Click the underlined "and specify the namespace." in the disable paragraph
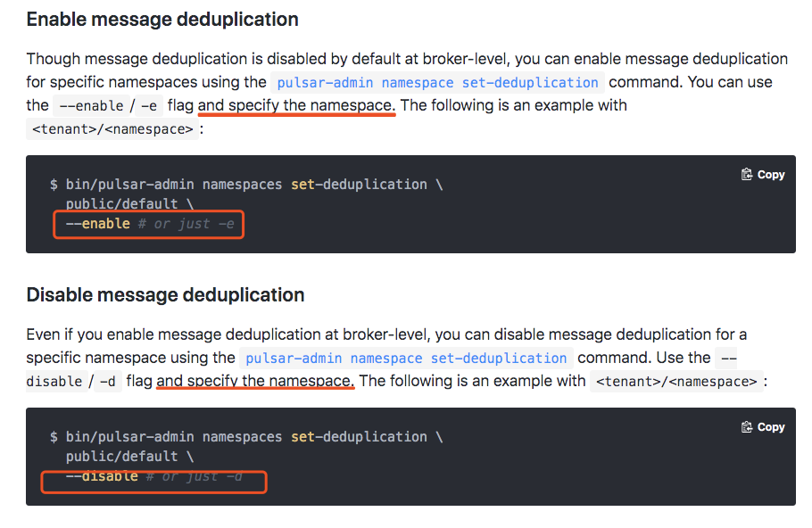The width and height of the screenshot is (812, 528). click(x=255, y=381)
